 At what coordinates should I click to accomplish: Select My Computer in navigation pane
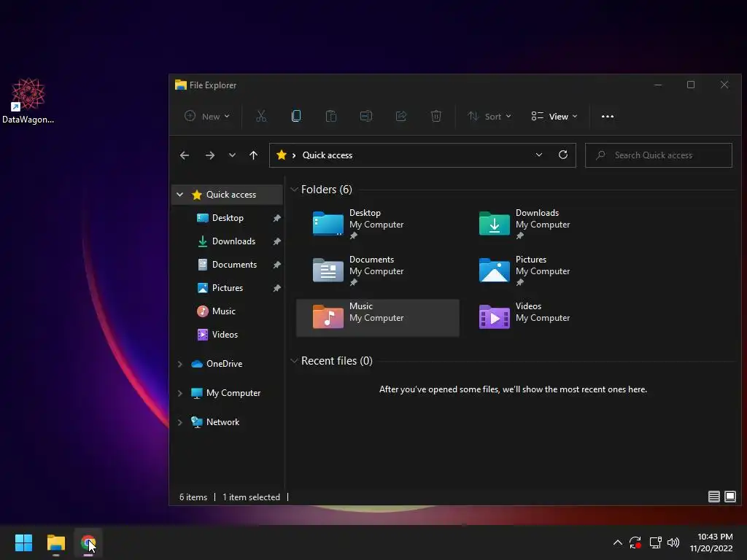(x=233, y=393)
